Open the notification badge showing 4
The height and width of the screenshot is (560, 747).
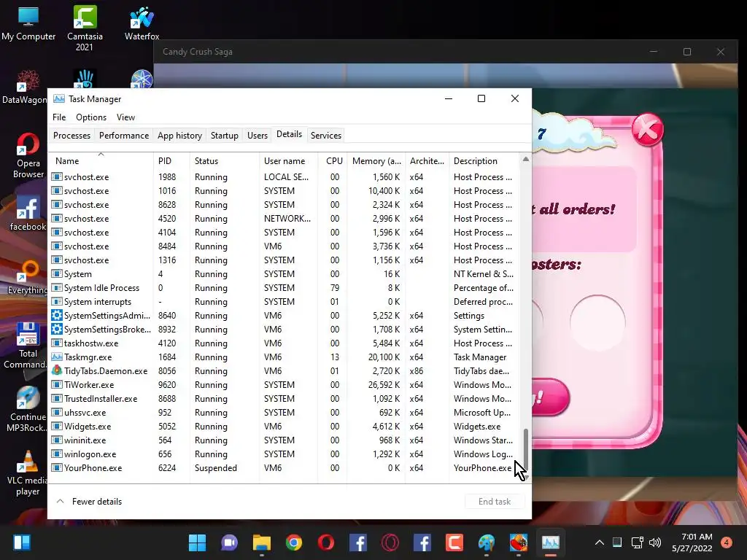tap(727, 542)
